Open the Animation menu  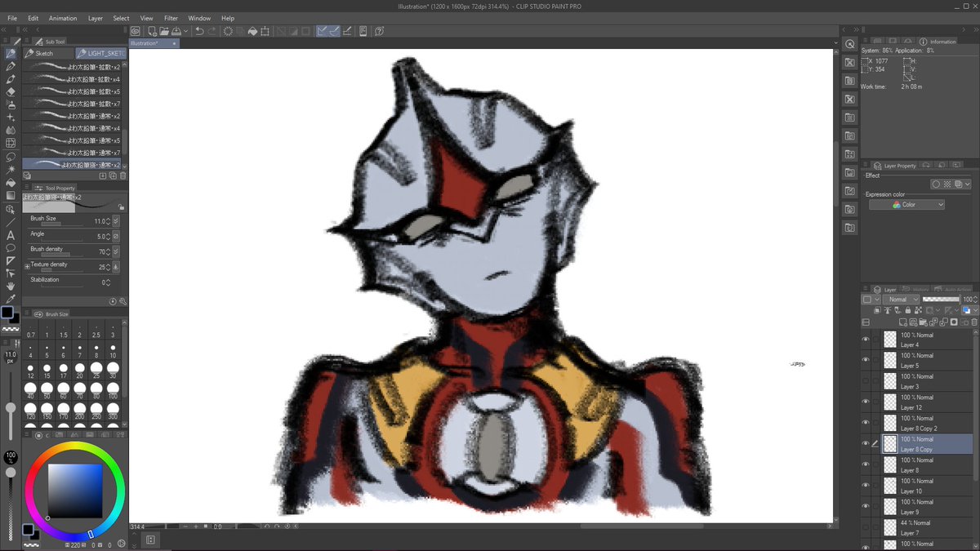[63, 18]
